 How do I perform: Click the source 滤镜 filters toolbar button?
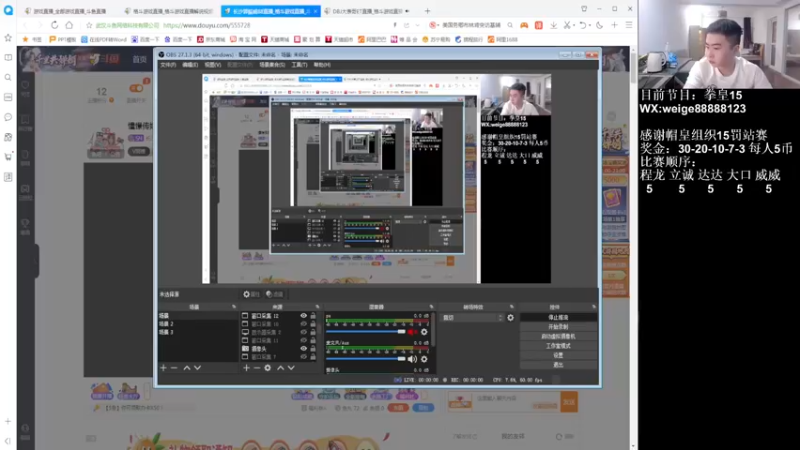(x=274, y=294)
